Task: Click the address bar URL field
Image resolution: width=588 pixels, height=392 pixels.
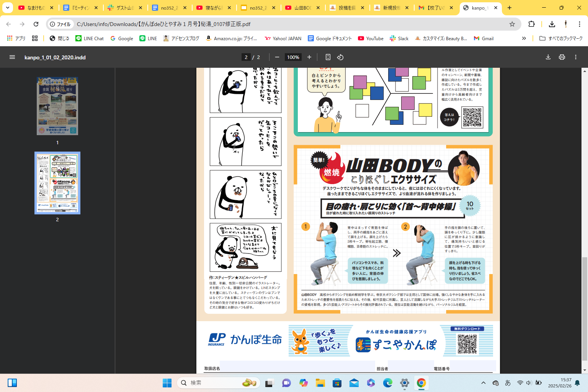Action: click(x=283, y=24)
